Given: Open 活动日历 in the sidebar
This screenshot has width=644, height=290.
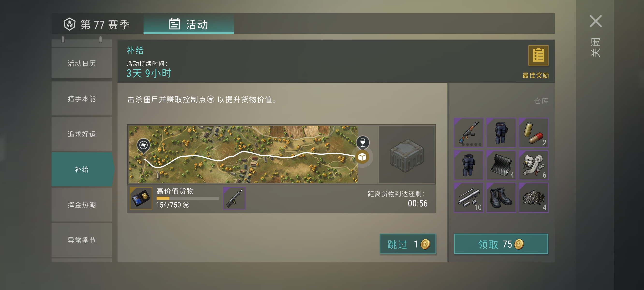Looking at the screenshot, I should (x=82, y=63).
